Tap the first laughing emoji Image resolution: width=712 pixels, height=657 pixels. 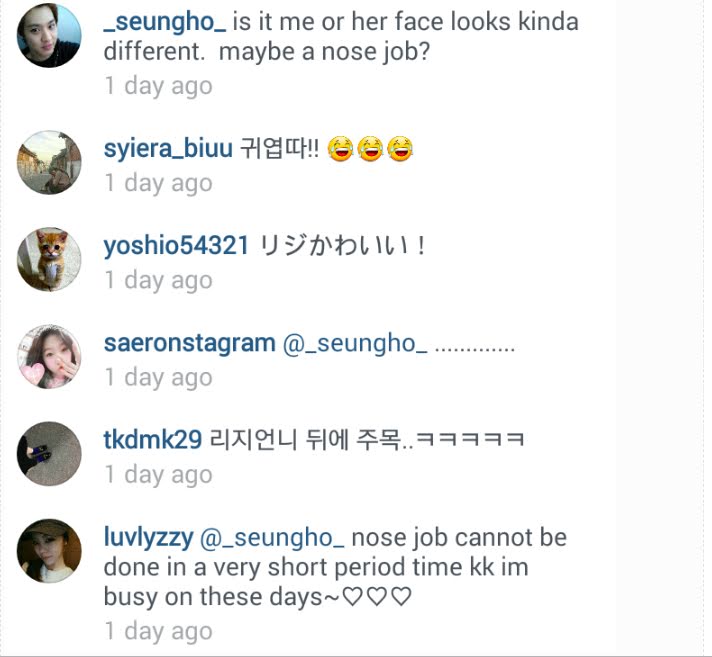point(341,148)
